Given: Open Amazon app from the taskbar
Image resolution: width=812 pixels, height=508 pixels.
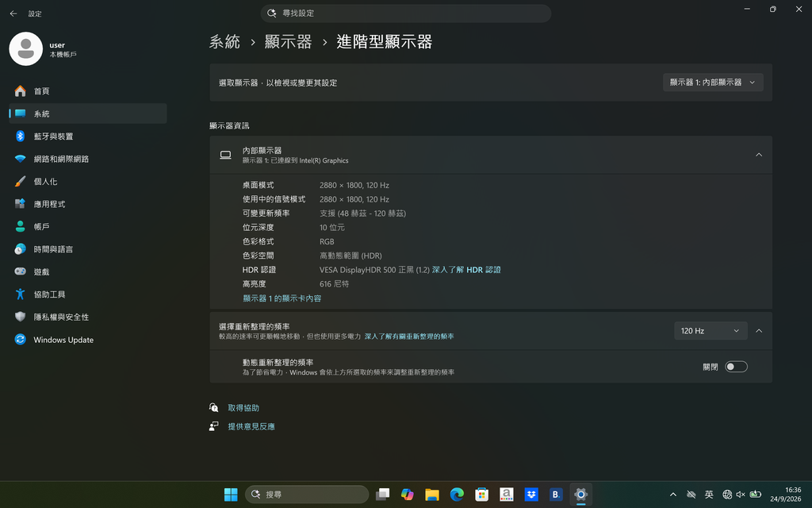Looking at the screenshot, I should pos(507,495).
